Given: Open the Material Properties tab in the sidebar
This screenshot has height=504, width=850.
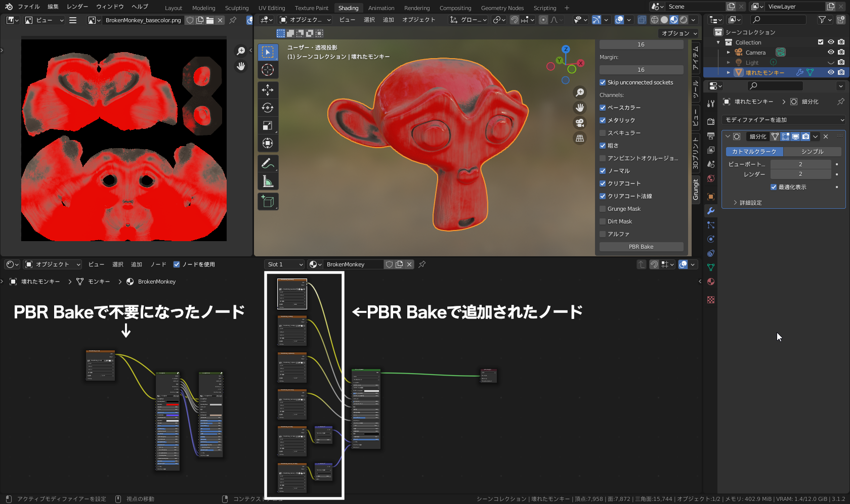Looking at the screenshot, I should [x=710, y=282].
